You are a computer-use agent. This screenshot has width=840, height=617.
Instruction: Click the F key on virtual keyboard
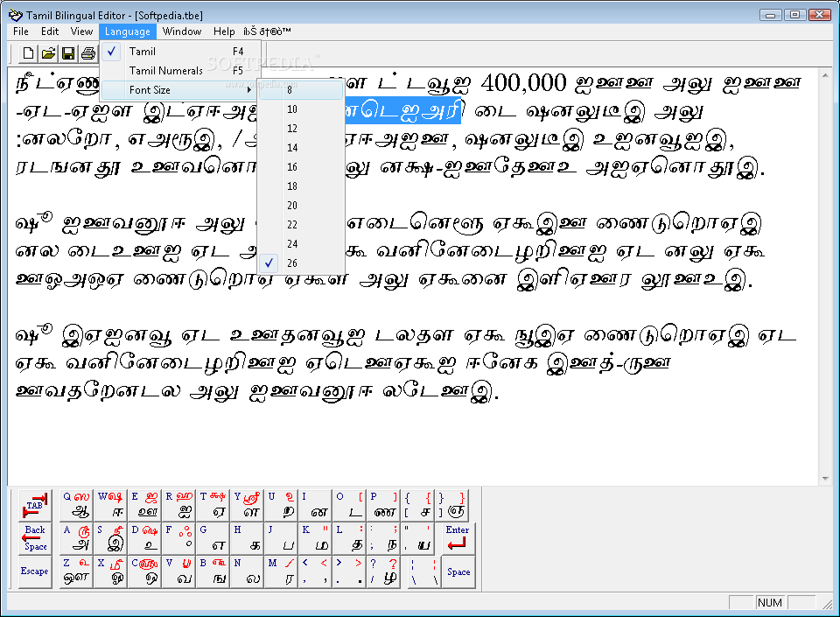[x=178, y=537]
